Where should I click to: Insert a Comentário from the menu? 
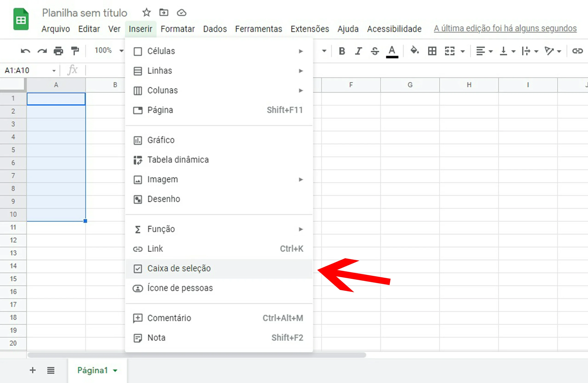219,318
